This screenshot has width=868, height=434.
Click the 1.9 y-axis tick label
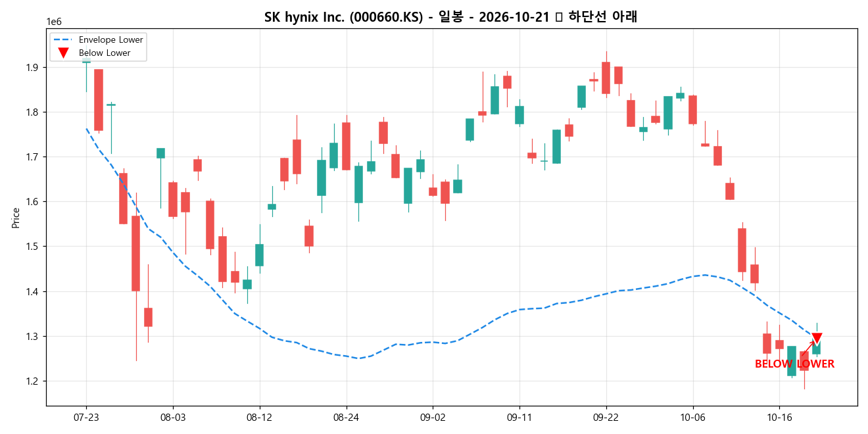click(34, 68)
